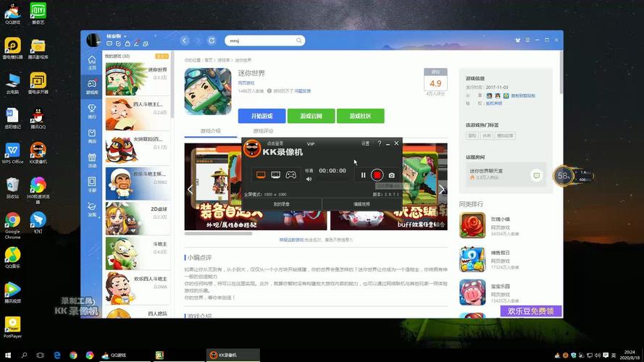Refresh the QQ Games page

click(212, 41)
